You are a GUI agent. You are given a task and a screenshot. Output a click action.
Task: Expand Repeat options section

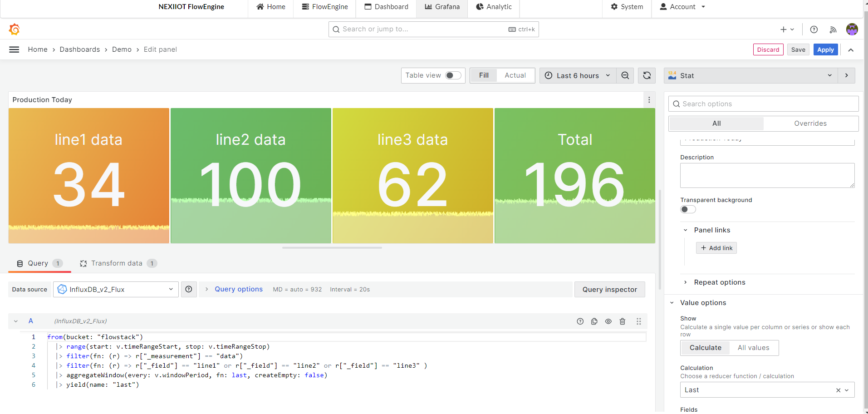click(x=715, y=282)
